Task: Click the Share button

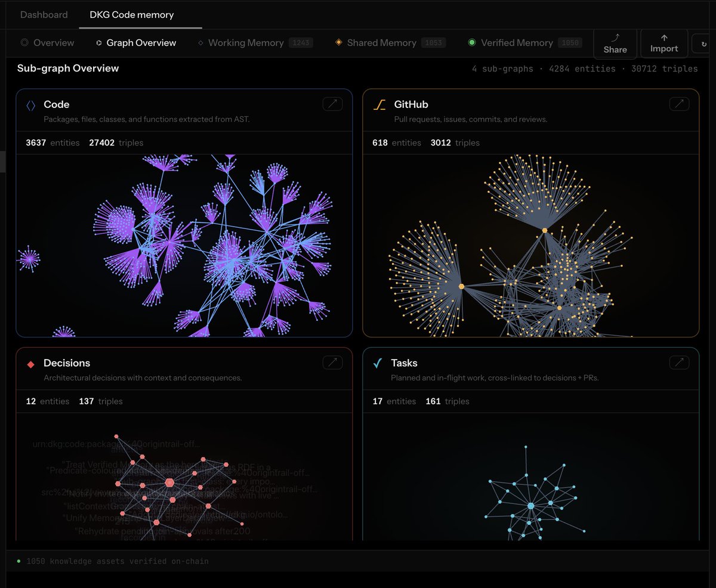Action: (615, 44)
